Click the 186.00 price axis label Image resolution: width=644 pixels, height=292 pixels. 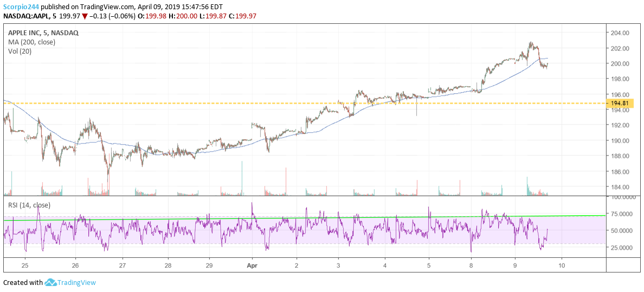(x=620, y=172)
